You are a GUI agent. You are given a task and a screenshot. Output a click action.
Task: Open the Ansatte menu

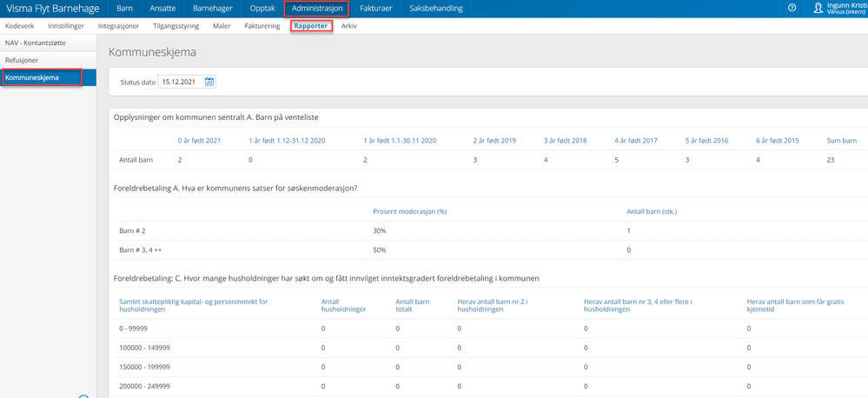[162, 9]
